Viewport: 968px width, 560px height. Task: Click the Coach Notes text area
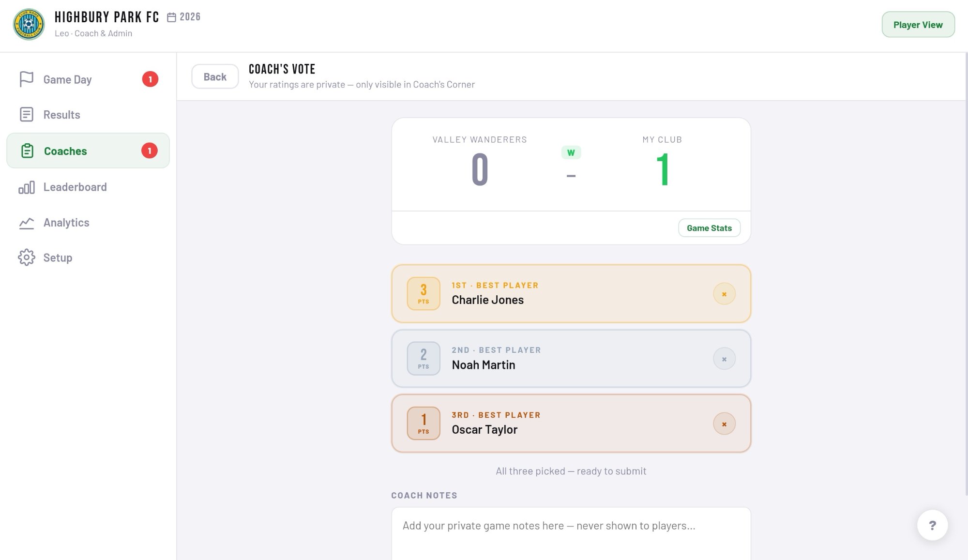[x=571, y=532]
